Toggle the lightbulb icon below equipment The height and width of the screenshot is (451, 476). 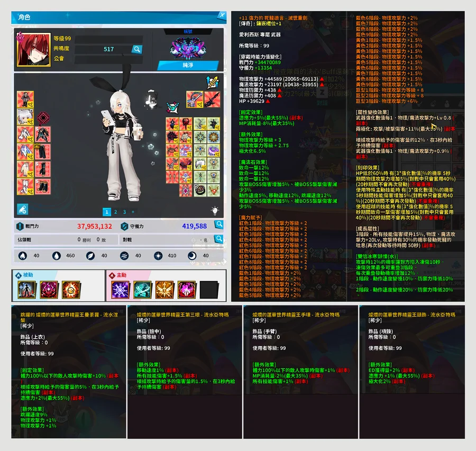click(215, 210)
